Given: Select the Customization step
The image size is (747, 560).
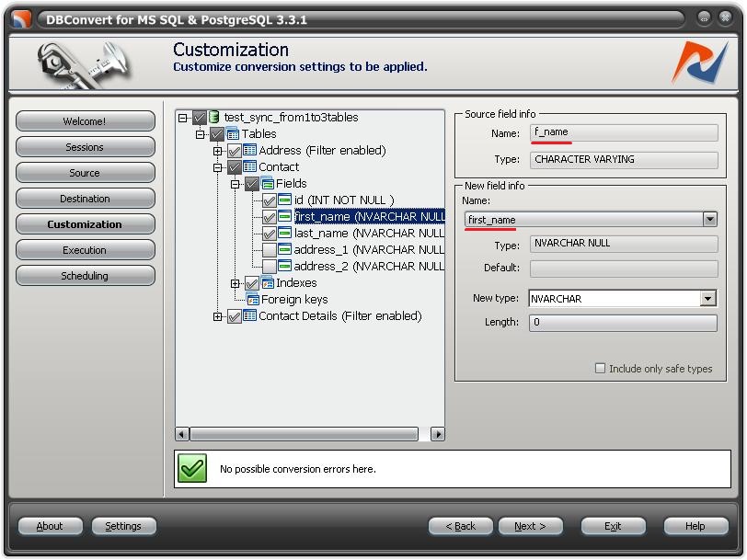Looking at the screenshot, I should click(85, 223).
